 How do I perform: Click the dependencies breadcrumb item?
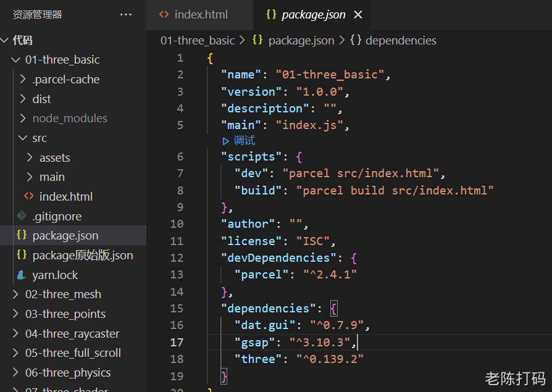click(x=401, y=41)
